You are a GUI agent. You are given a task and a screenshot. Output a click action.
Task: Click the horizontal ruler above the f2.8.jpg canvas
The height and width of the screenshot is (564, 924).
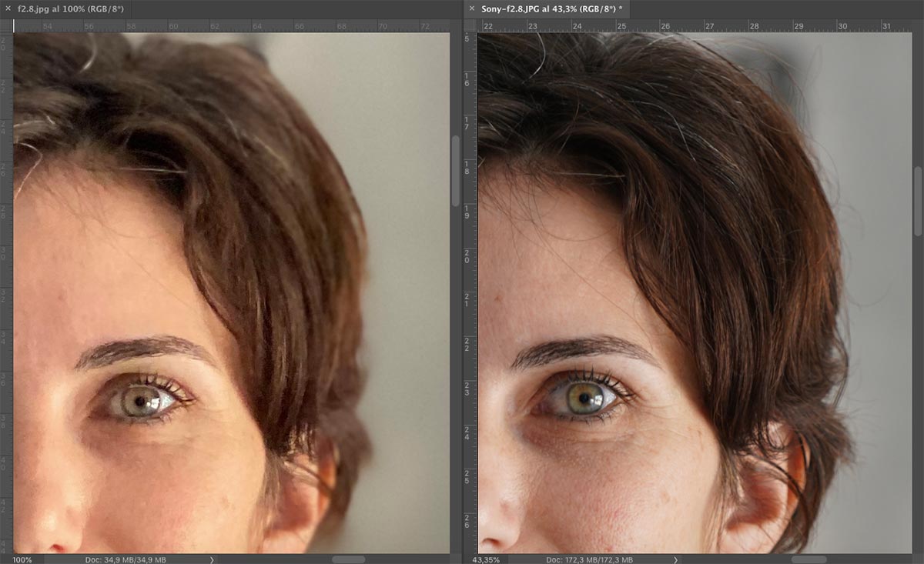[231, 25]
